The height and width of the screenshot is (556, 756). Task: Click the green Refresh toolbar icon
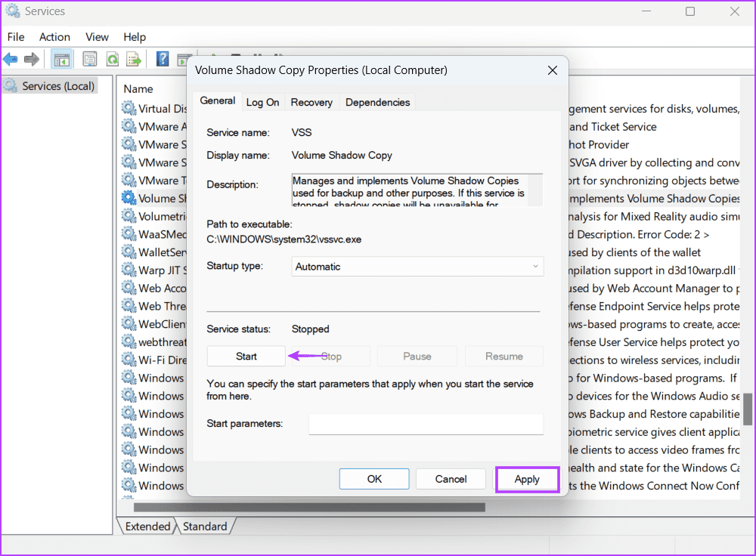click(113, 60)
